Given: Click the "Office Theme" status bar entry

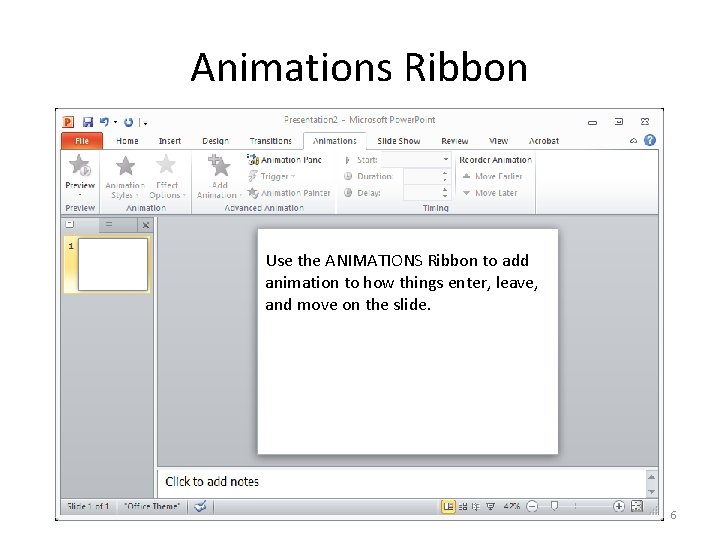Looking at the screenshot, I should click(152, 506).
